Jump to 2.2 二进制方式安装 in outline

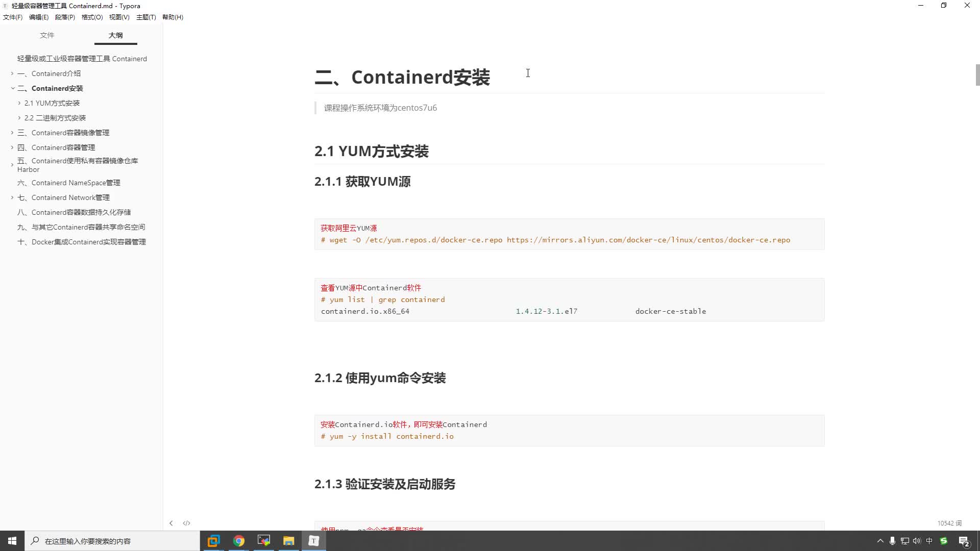(55, 118)
